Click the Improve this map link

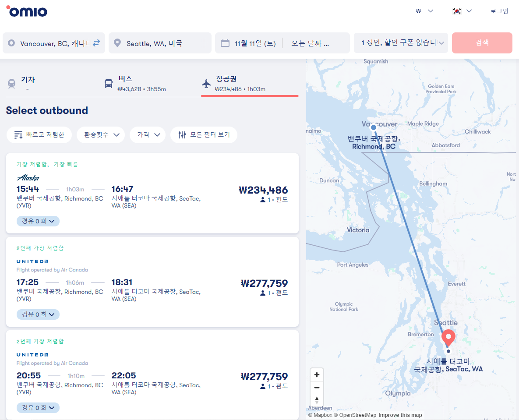(400, 415)
